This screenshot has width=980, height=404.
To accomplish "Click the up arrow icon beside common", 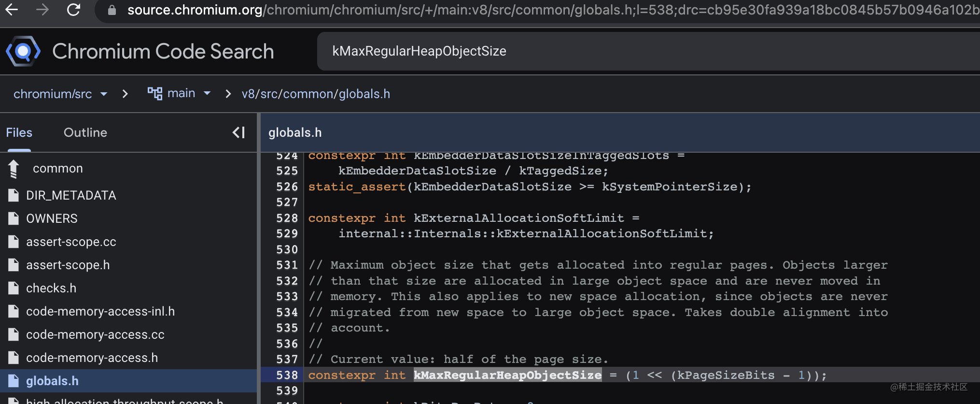I will pos(14,169).
